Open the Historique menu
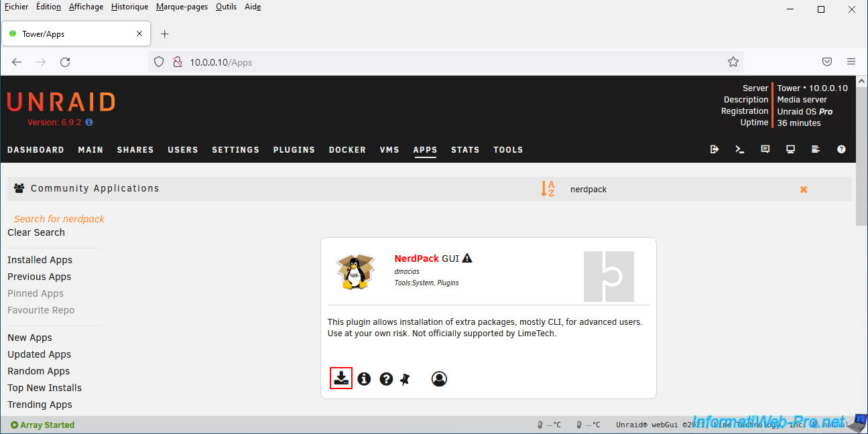The width and height of the screenshot is (868, 434). click(129, 7)
